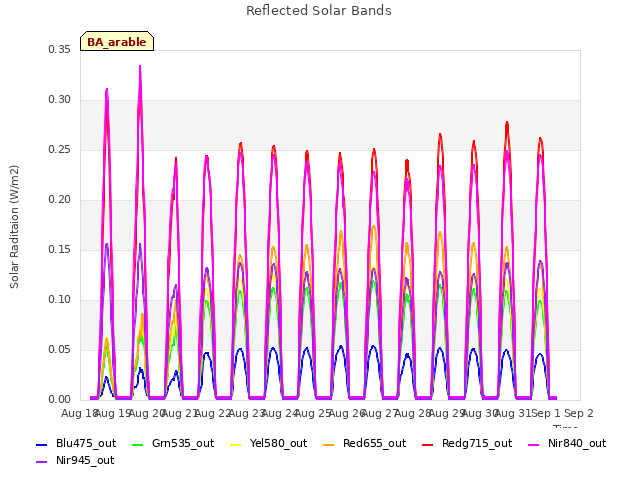640x480 pixels.
Task: Click the 0.15 y-axis tick label
Action: point(59,249)
